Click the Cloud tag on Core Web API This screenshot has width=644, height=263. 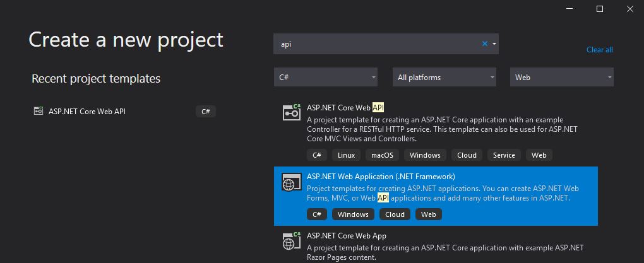click(467, 155)
